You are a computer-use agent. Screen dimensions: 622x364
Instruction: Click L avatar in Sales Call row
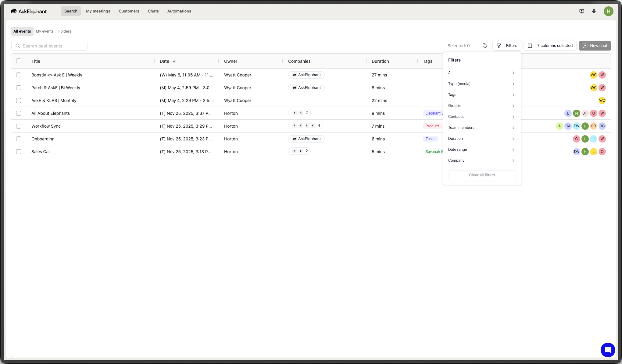point(594,152)
